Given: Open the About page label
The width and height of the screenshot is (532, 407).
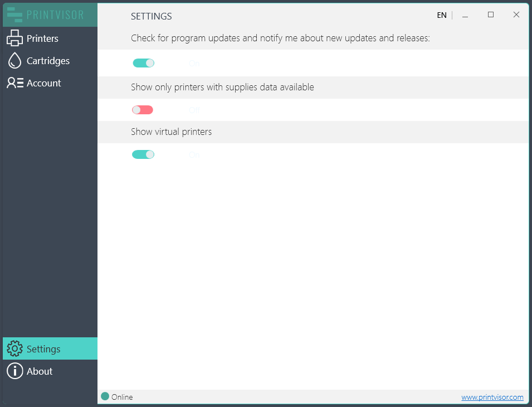Looking at the screenshot, I should click(x=40, y=371).
